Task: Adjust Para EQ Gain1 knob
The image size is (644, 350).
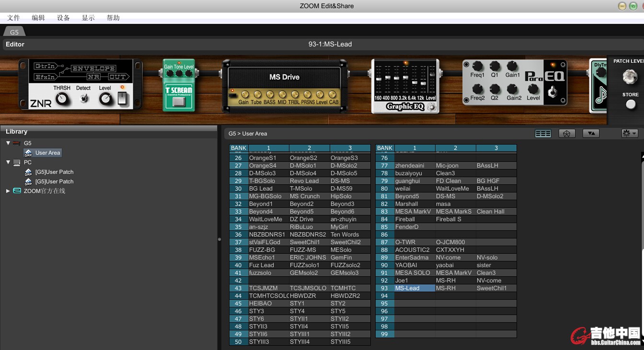Action: [512, 66]
